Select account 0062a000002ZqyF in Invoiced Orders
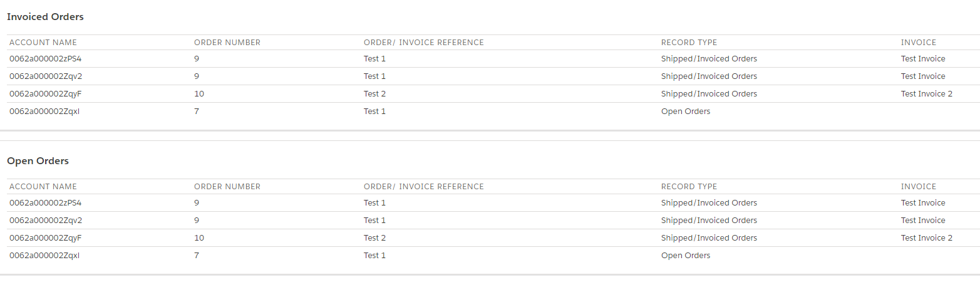 (x=45, y=94)
